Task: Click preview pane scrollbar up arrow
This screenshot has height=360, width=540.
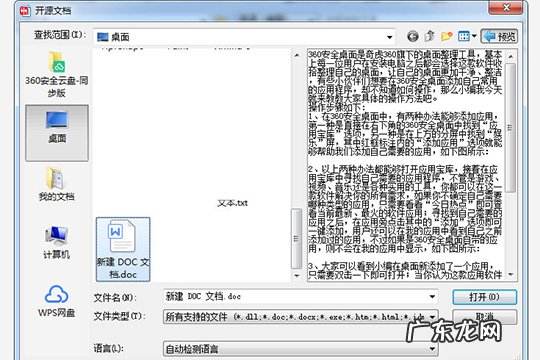Action: (x=511, y=56)
